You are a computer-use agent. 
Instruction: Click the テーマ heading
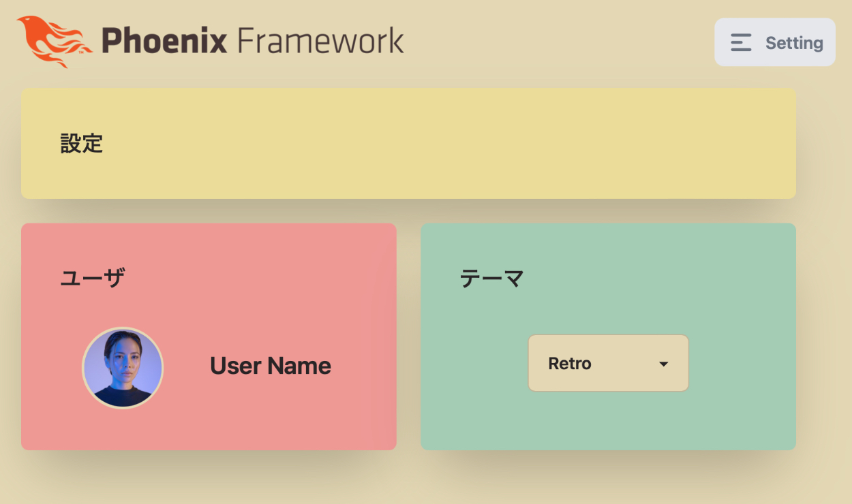coord(491,279)
